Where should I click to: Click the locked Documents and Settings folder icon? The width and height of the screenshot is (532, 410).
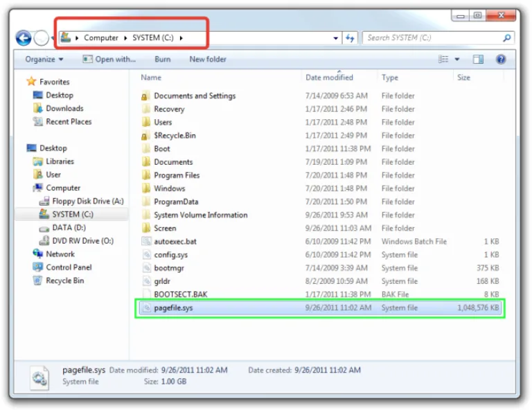pyautogui.click(x=145, y=96)
